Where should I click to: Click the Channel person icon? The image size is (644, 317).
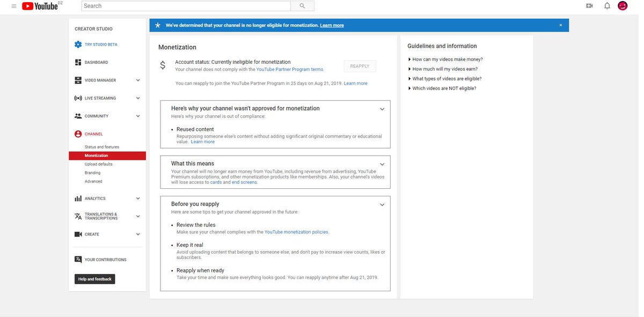tap(78, 134)
